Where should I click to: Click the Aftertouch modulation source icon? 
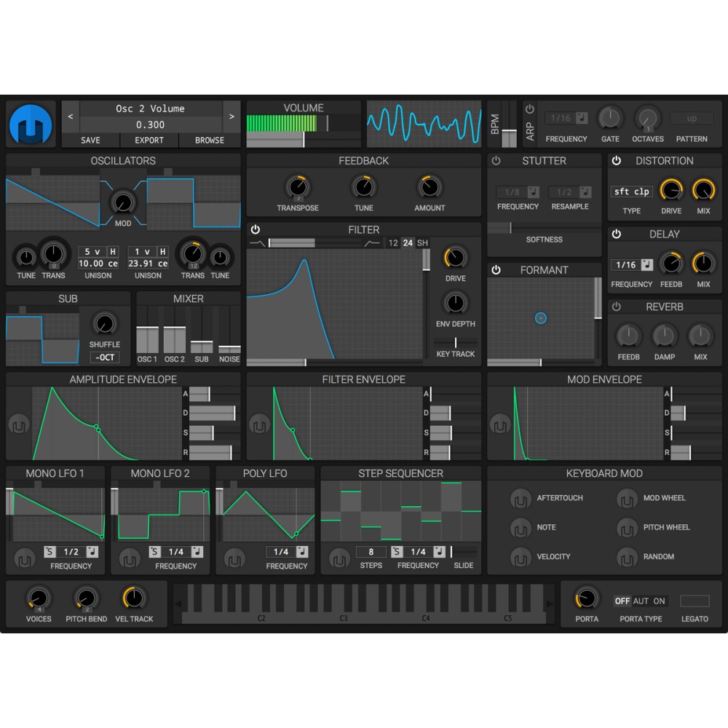click(x=520, y=499)
